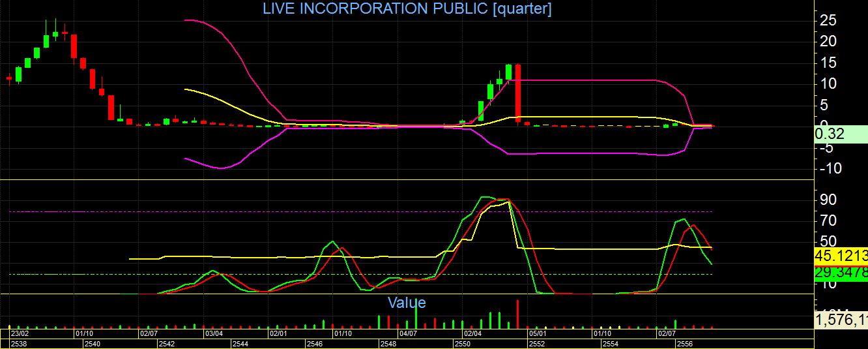The image size is (868, 349).
Task: Click the tall red crash candlestick
Action: [518, 93]
